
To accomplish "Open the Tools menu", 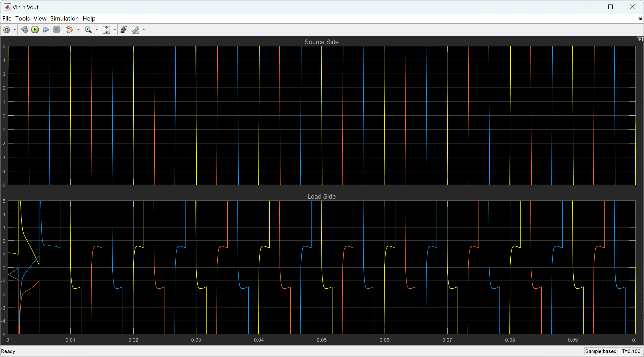I will [22, 18].
